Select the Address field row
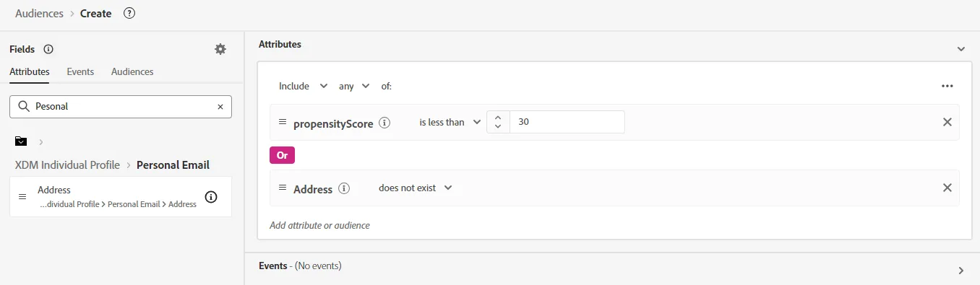The image size is (980, 285). (121, 196)
